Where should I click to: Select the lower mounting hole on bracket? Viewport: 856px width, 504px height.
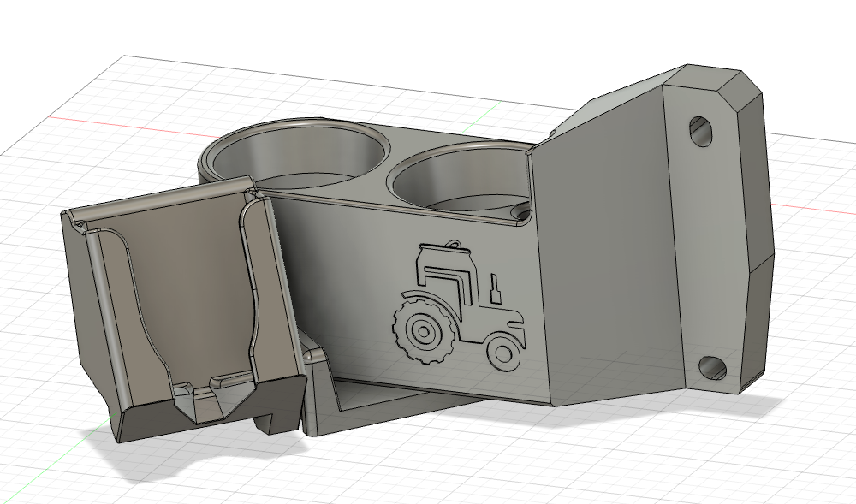tap(712, 368)
